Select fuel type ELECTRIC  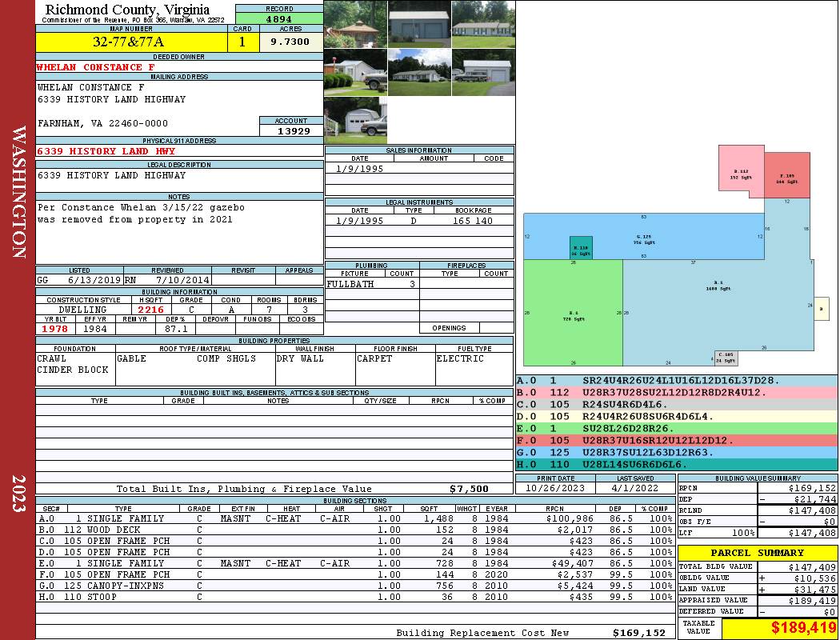click(x=460, y=358)
